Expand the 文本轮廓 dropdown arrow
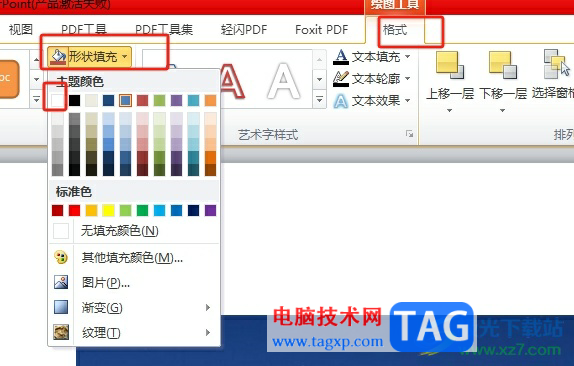574x366 pixels. coord(407,78)
